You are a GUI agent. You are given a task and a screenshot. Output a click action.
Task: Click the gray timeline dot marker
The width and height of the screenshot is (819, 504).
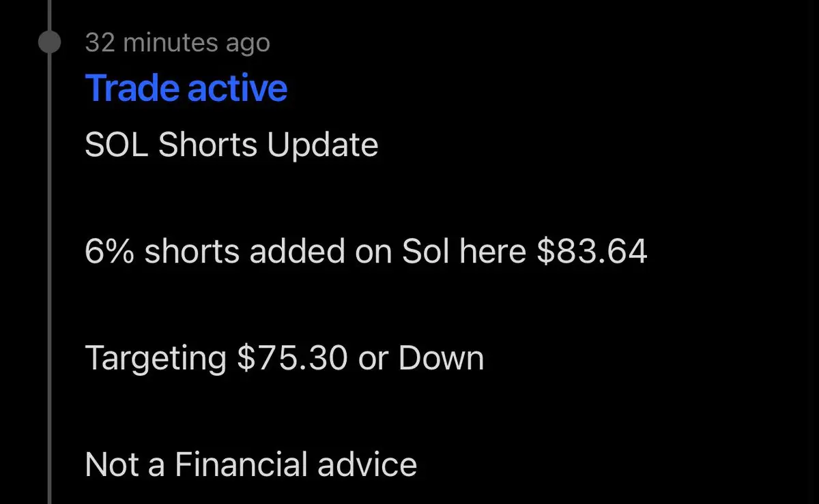click(50, 42)
